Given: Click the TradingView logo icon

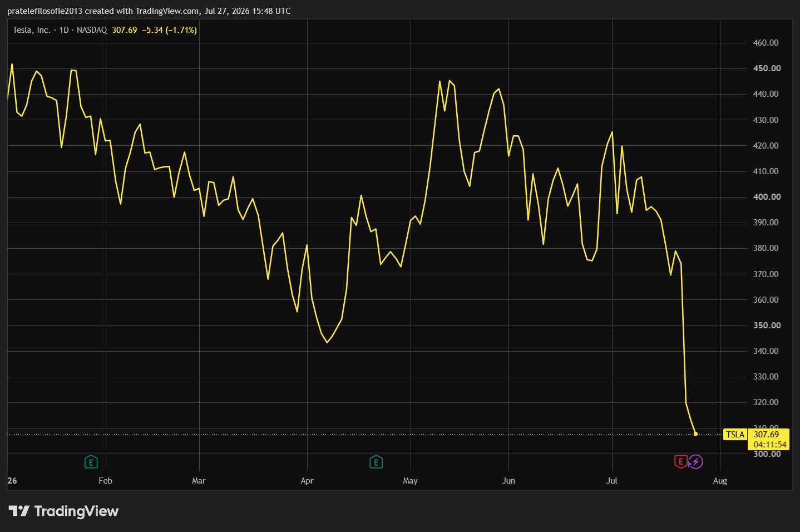Looking at the screenshot, I should [x=19, y=511].
